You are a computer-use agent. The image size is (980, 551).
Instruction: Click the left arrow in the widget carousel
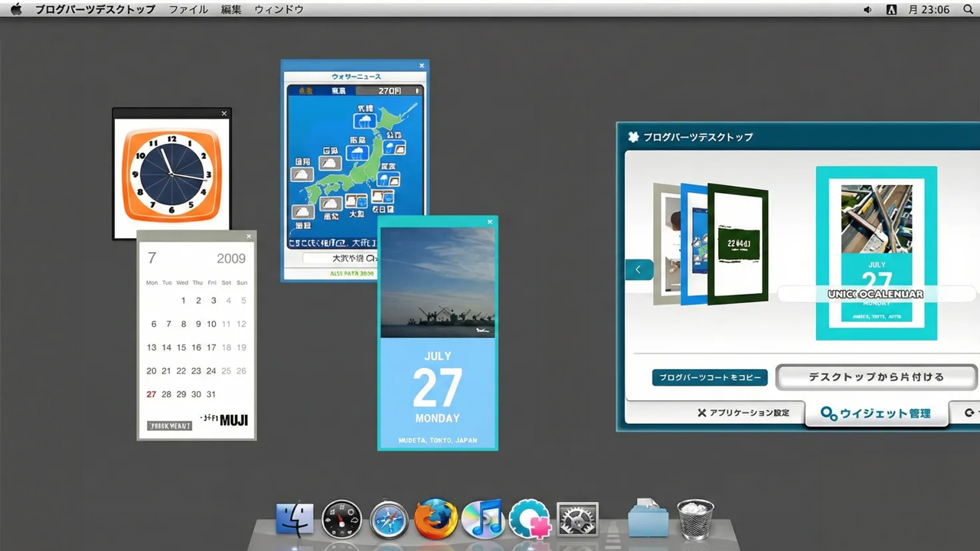click(x=639, y=269)
